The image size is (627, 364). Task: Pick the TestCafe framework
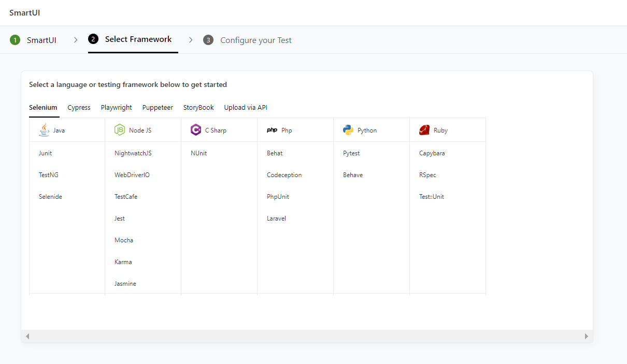pyautogui.click(x=126, y=197)
